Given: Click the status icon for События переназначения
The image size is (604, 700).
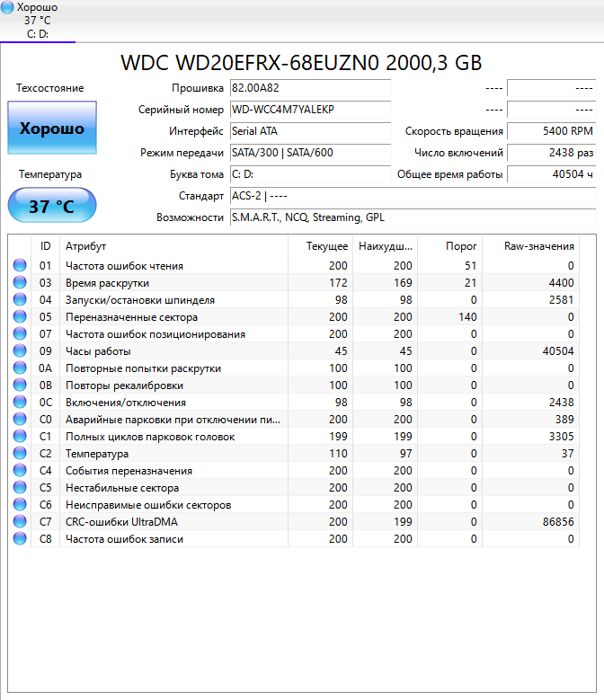Looking at the screenshot, I should click(20, 470).
